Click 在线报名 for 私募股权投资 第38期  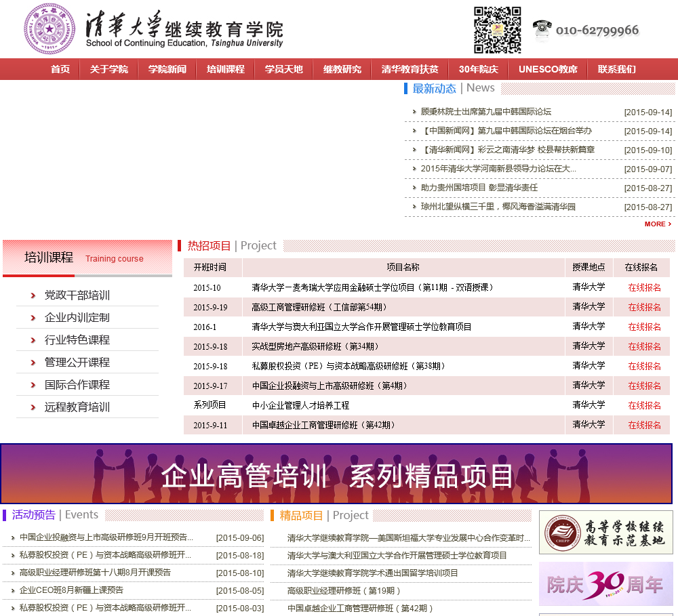644,366
